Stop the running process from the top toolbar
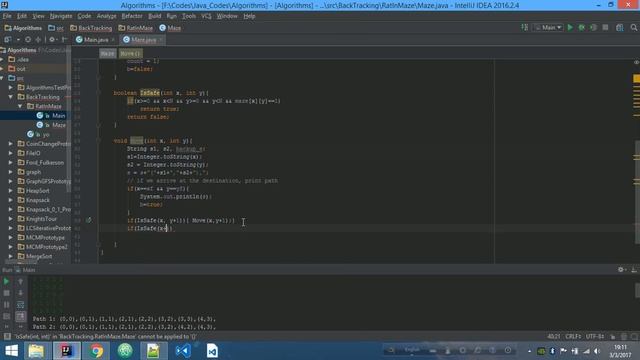The height and width of the screenshot is (360, 640). (x=605, y=28)
